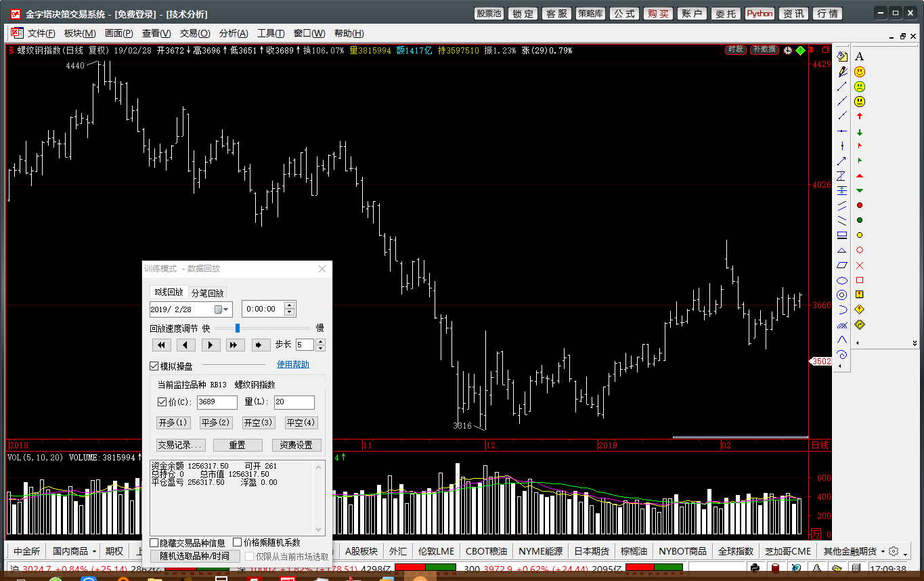Click the green diamond indicator icon
Viewport: 924px width, 581px height.
point(801,50)
